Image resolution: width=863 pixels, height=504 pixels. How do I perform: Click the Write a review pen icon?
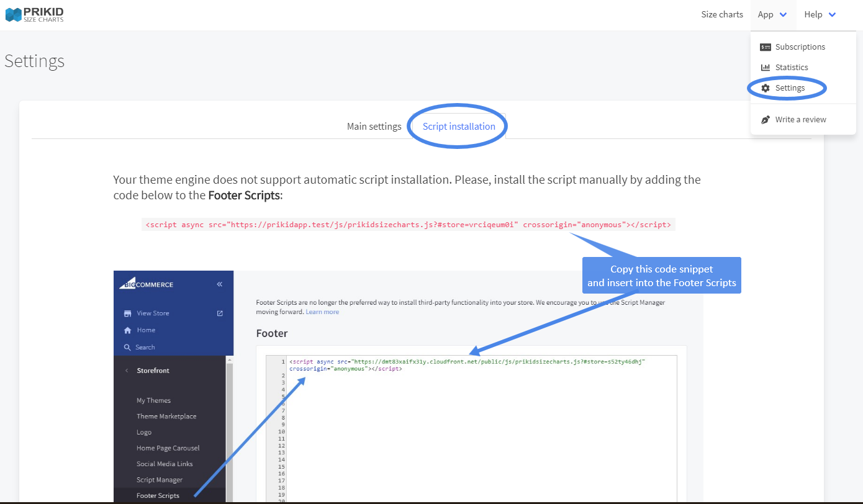(x=766, y=119)
